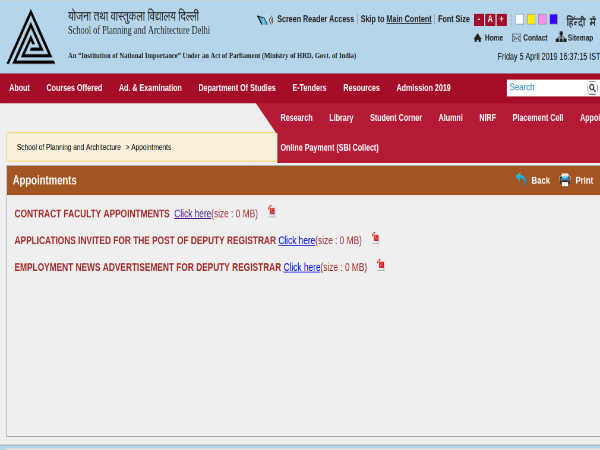Click the Appointments breadcrumb text
600x450 pixels.
tap(151, 147)
